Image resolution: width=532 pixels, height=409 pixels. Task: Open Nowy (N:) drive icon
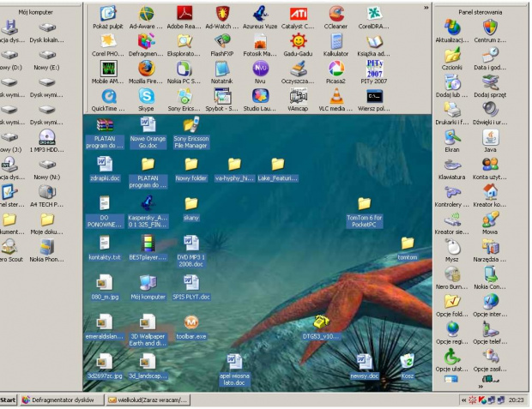[47, 169]
